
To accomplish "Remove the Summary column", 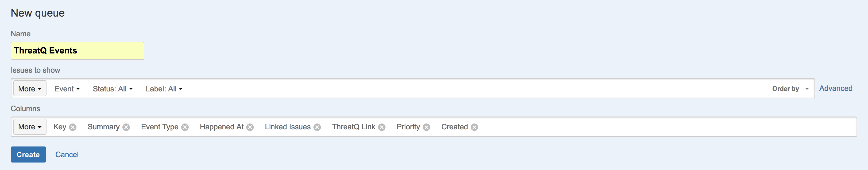I will coord(126,127).
